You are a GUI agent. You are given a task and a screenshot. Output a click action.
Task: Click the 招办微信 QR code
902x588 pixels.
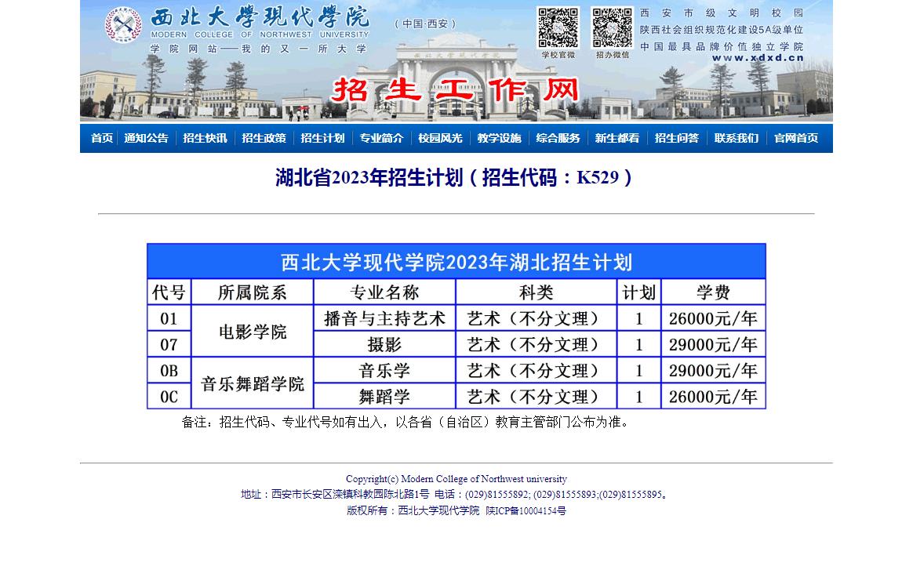[612, 27]
